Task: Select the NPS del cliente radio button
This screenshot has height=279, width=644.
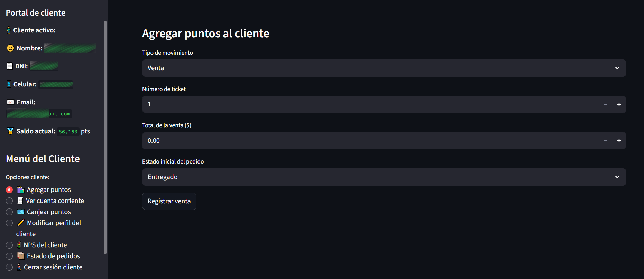Action: [9, 245]
